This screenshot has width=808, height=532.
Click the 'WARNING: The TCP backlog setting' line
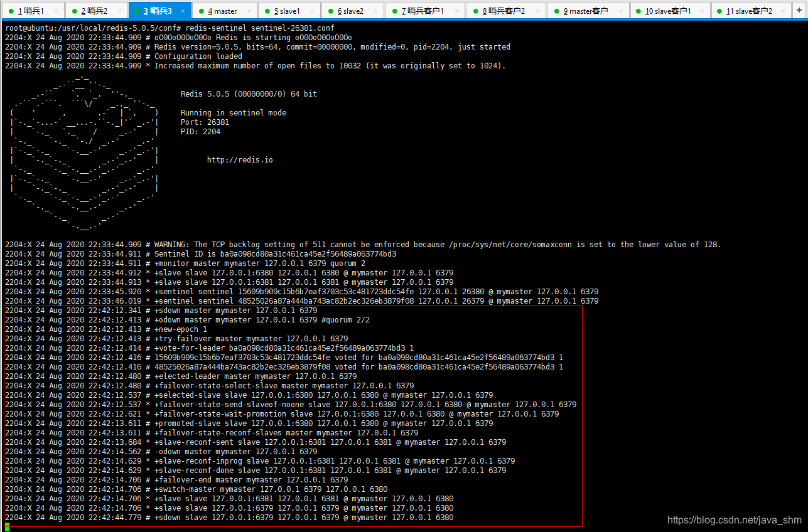(x=363, y=245)
